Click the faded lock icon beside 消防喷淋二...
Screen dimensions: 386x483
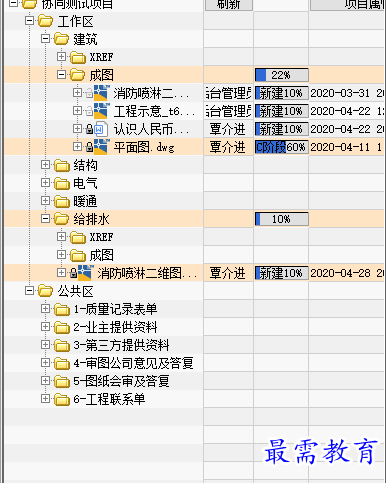[x=89, y=93]
